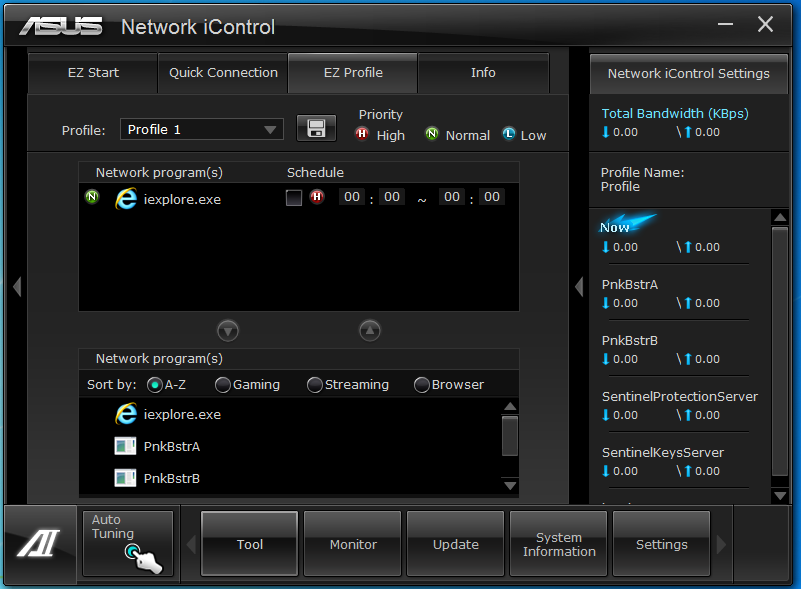Image resolution: width=801 pixels, height=589 pixels.
Task: Move program up with the round up-arrow button
Action: (x=370, y=331)
